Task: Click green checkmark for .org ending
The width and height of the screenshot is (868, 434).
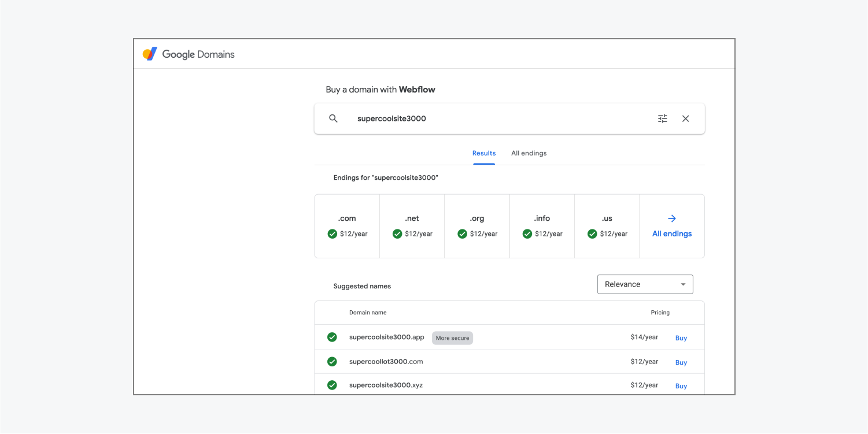Action: click(462, 234)
